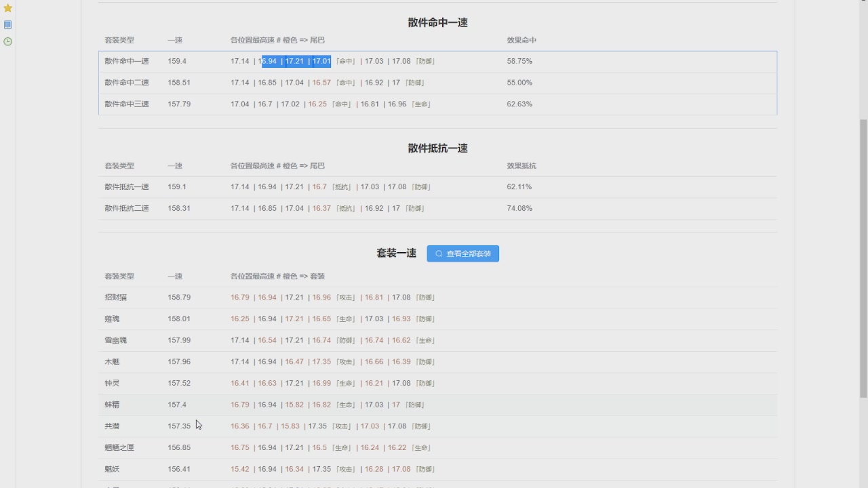
Task: Click the 157.99 speed for 雪幽魂
Action: click(179, 340)
